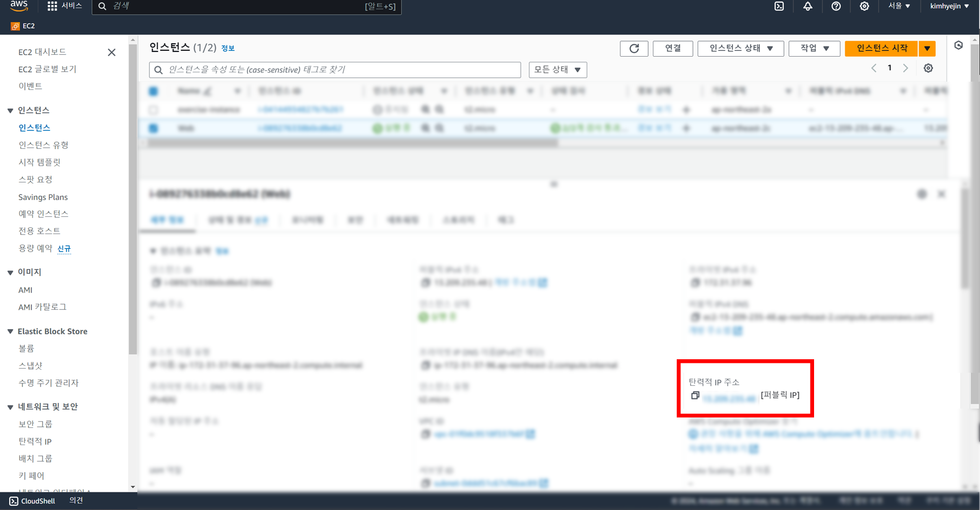This screenshot has width=980, height=510.
Task: Collapse the Instances sidebar section
Action: pos(10,110)
